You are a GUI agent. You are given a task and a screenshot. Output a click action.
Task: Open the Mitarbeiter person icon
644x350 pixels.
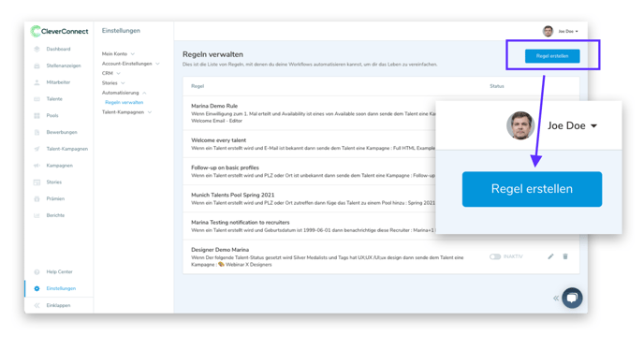click(x=37, y=82)
